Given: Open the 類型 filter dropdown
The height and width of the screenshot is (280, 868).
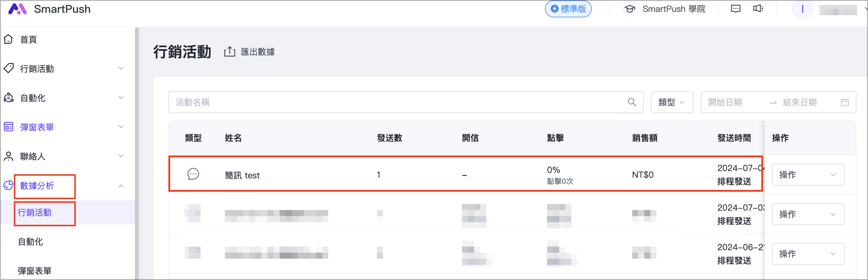Looking at the screenshot, I should pos(672,102).
